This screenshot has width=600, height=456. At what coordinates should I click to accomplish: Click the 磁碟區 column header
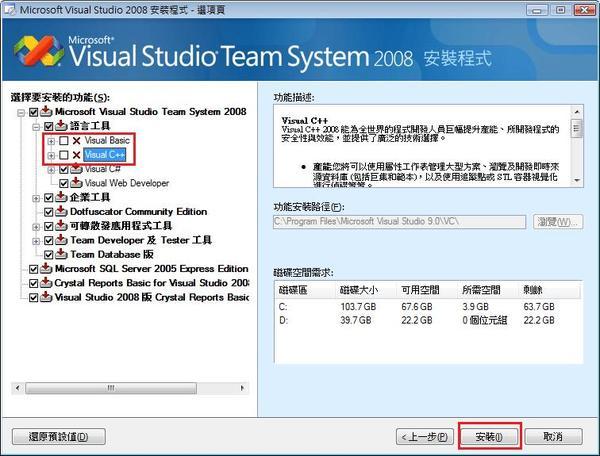(305, 290)
